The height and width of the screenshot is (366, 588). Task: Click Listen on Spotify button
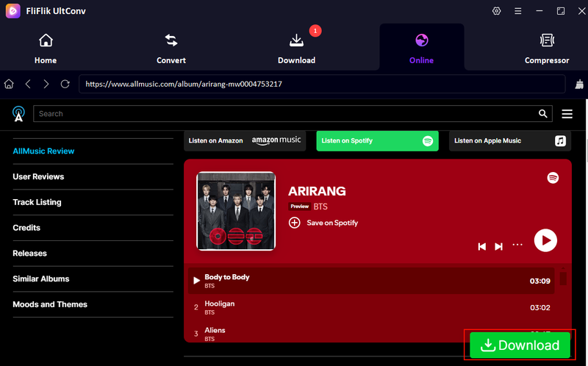(377, 140)
